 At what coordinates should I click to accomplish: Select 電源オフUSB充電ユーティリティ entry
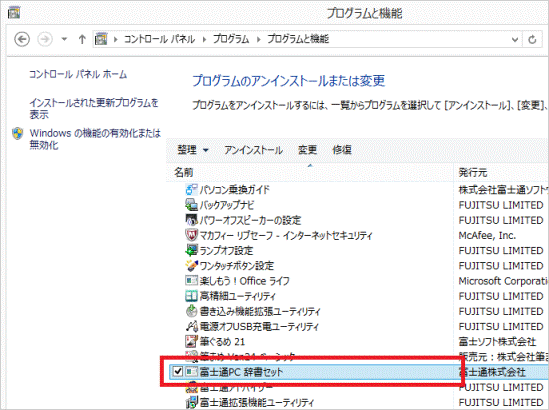coord(259,327)
